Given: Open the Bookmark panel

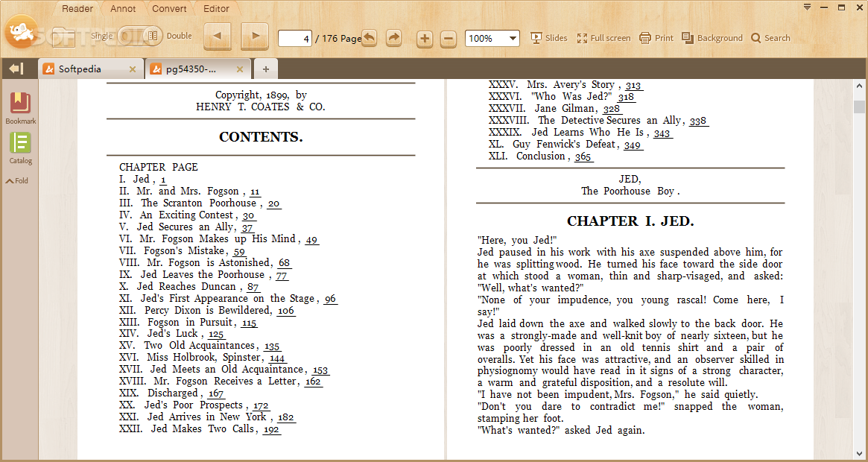Looking at the screenshot, I should [x=20, y=109].
